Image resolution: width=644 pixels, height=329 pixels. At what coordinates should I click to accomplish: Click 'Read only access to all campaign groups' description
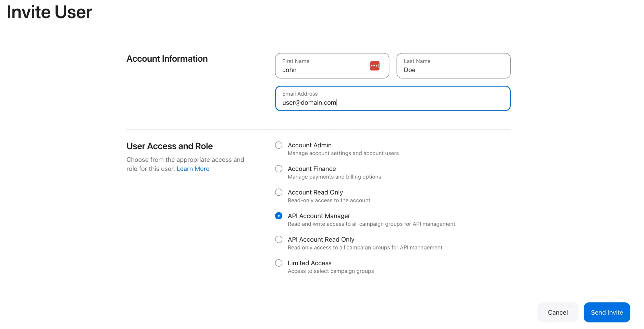[365, 247]
